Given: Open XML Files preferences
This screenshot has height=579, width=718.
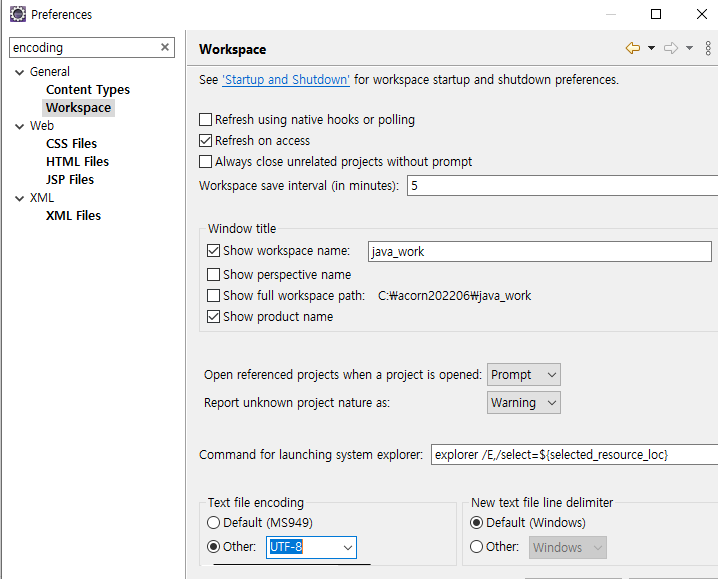Looking at the screenshot, I should coord(73,215).
